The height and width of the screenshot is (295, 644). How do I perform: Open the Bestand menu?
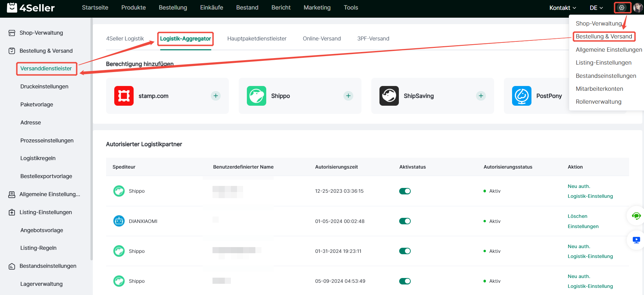coord(247,7)
